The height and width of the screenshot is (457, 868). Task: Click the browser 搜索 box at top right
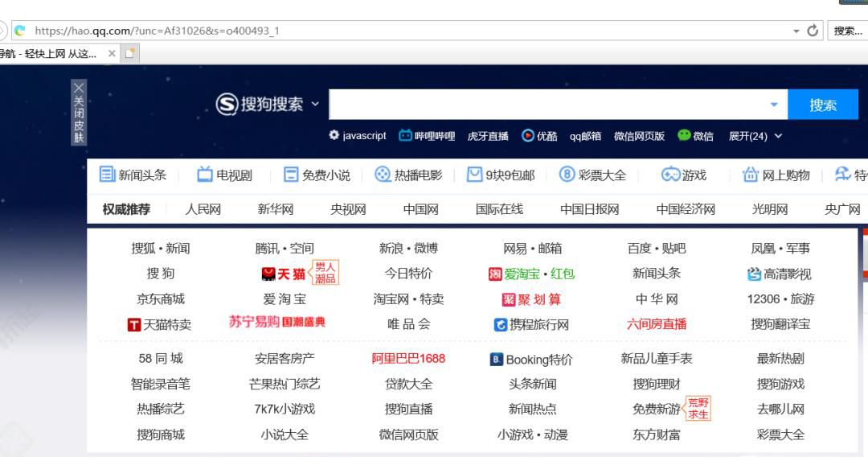848,31
